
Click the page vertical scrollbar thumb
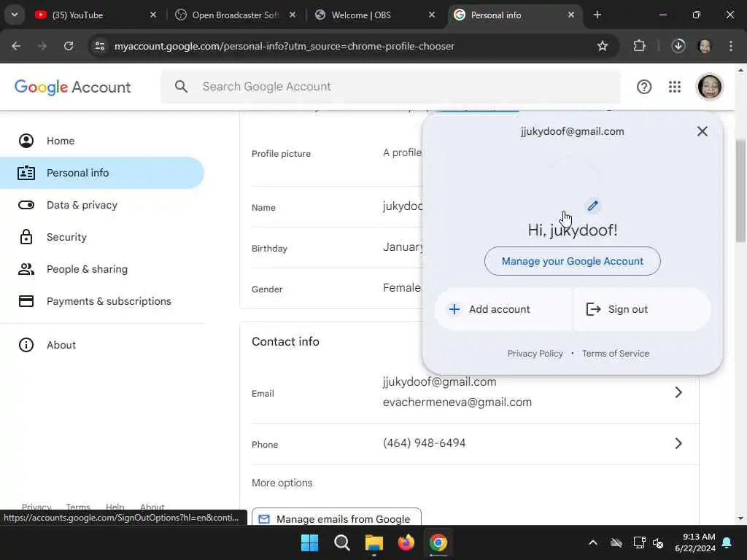(x=740, y=190)
